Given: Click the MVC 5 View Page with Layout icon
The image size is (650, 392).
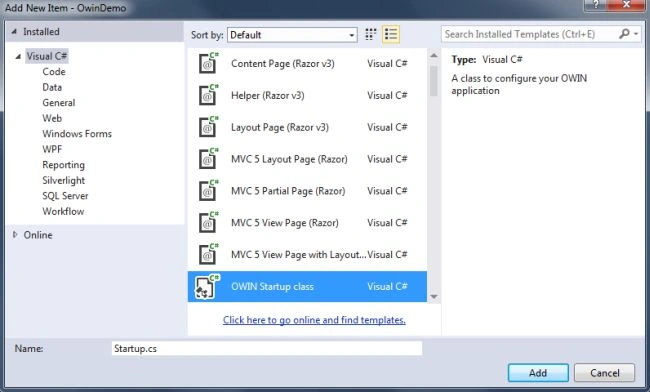Looking at the screenshot, I should [209, 254].
